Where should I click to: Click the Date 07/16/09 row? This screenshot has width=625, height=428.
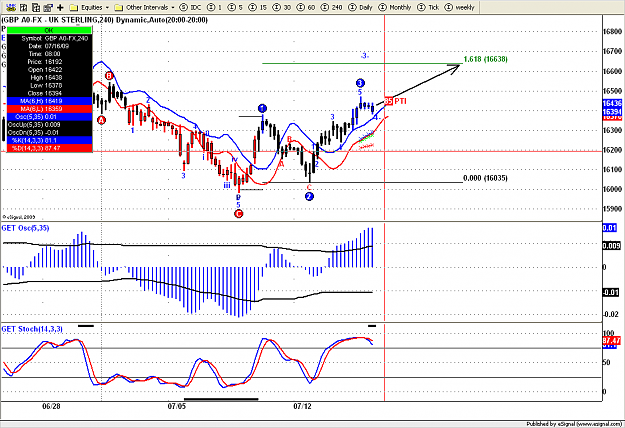(x=49, y=46)
